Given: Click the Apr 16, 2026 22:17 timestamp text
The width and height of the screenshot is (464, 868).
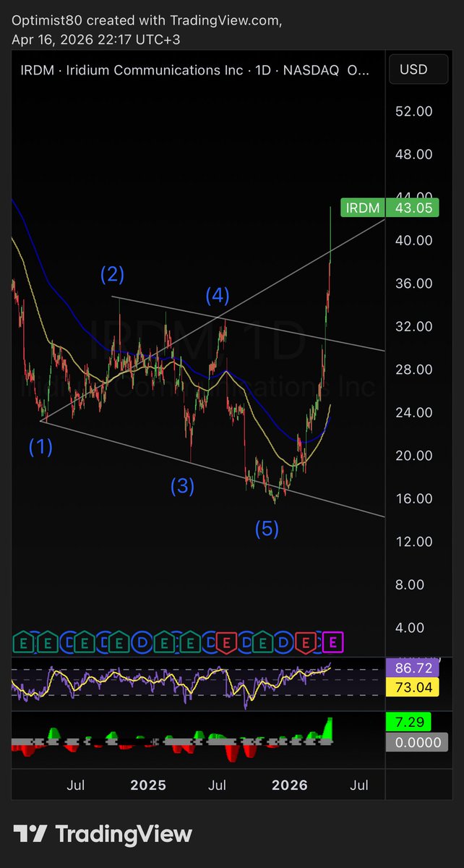Looking at the screenshot, I should [x=95, y=40].
